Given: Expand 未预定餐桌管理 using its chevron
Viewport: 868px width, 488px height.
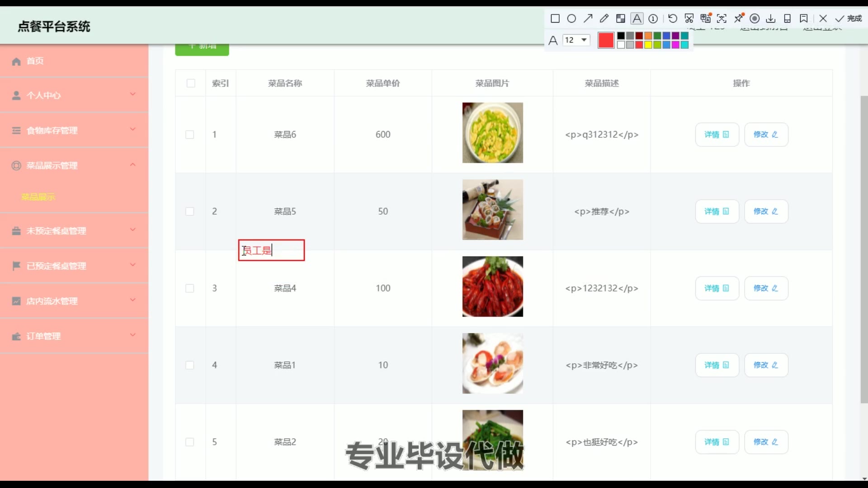Looking at the screenshot, I should click(x=133, y=230).
